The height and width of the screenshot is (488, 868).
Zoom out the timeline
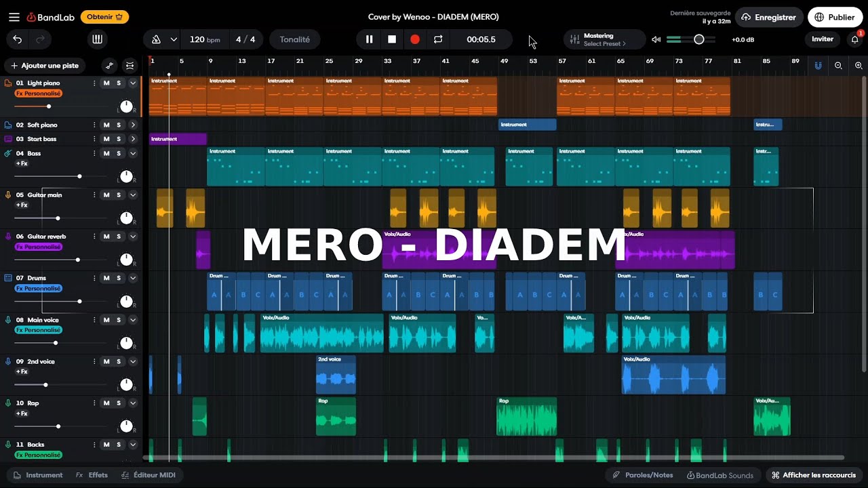click(x=839, y=66)
